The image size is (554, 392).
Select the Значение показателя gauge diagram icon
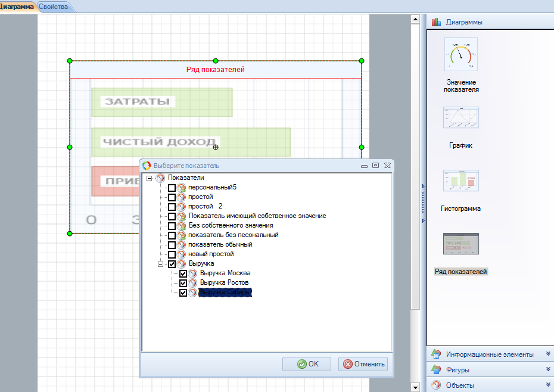[x=460, y=55]
